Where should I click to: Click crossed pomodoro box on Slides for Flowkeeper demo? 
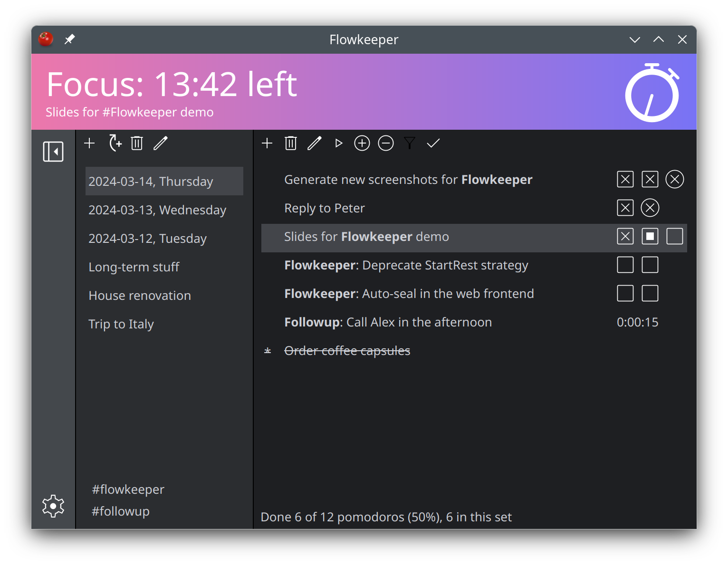tap(625, 236)
